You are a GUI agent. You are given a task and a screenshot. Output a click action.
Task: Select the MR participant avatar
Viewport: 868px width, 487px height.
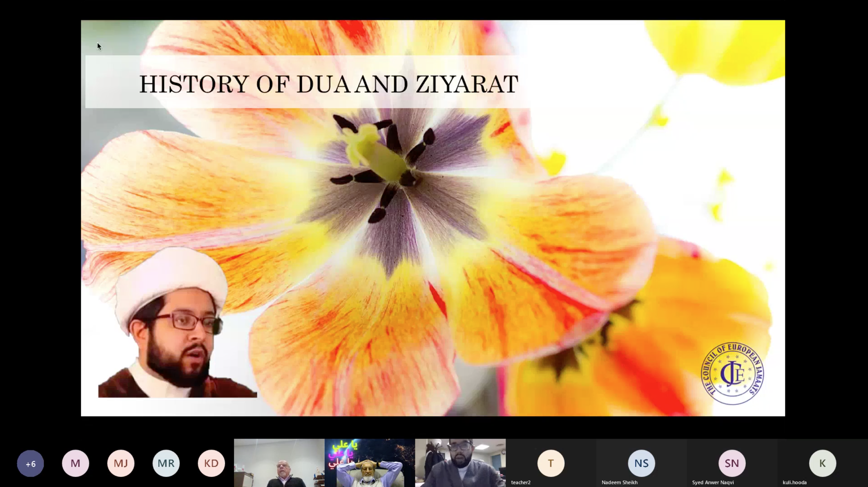pos(166,463)
